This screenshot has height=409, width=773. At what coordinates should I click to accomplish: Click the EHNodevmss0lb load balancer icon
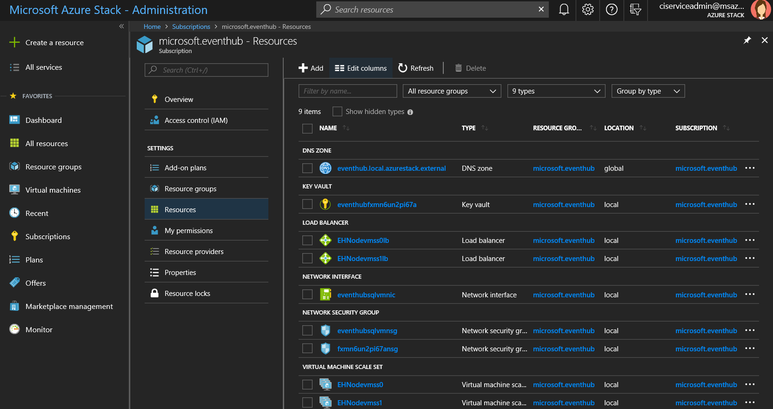pyautogui.click(x=325, y=240)
